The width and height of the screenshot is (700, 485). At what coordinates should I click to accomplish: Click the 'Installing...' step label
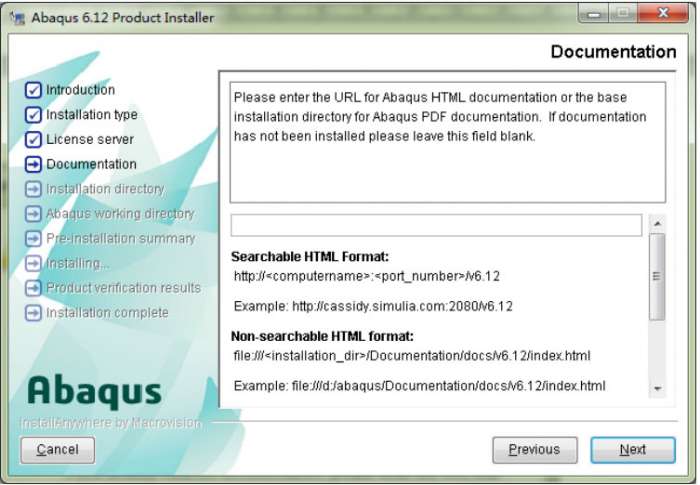pyautogui.click(x=78, y=263)
